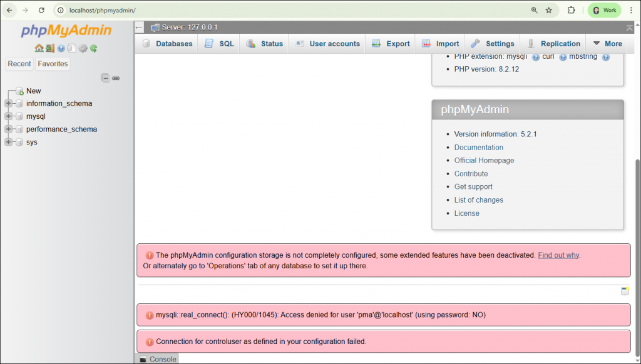Viewport: 641px width, 364px height.
Task: Open the User accounts tab
Action: 327,44
